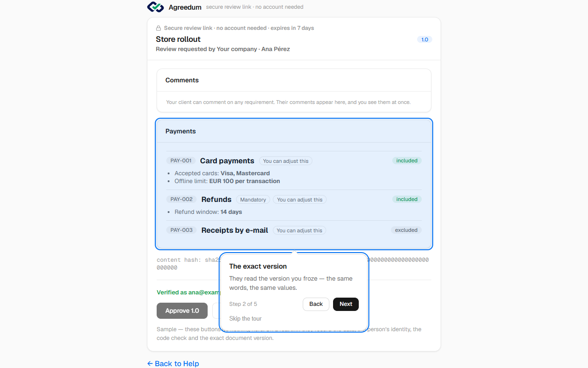The image size is (588, 368).
Task: Click the 'Review requested by Your company' line
Action: point(223,49)
